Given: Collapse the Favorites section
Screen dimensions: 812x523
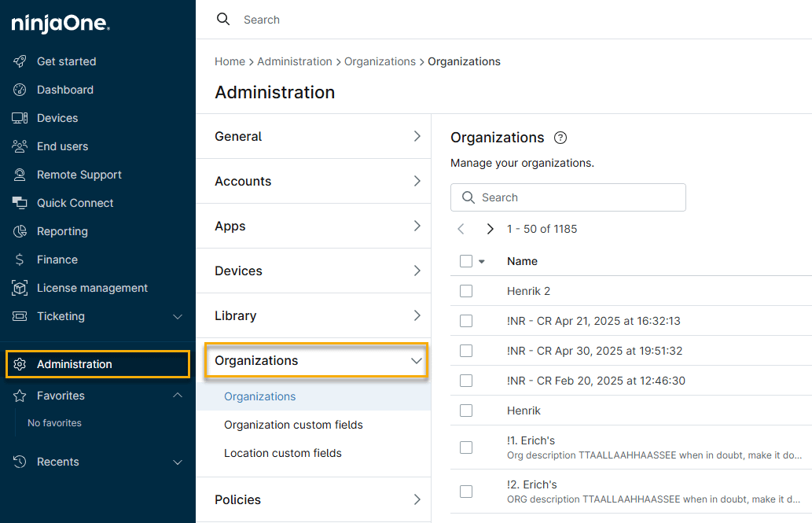Looking at the screenshot, I should click(178, 396).
